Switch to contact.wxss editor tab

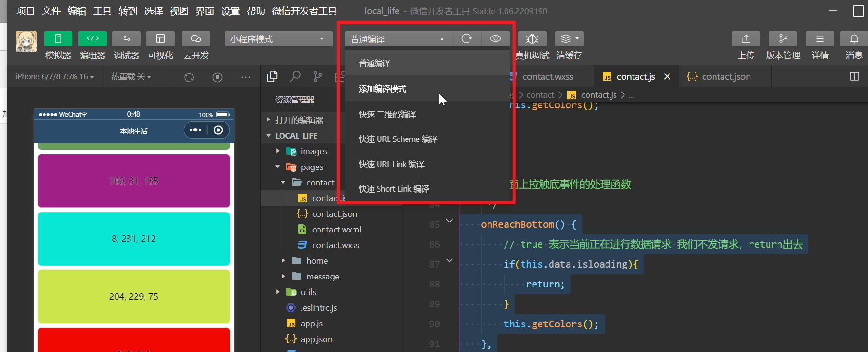(x=548, y=76)
